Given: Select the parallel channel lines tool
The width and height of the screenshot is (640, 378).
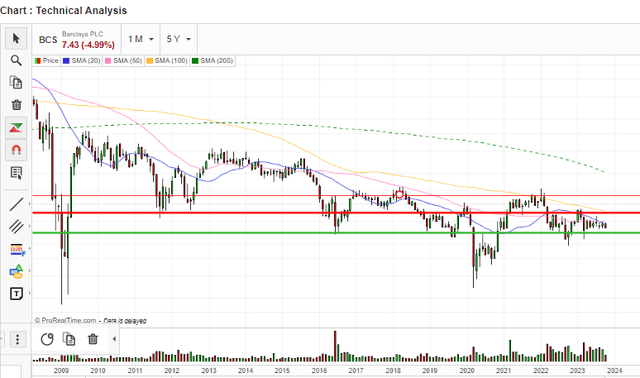Looking at the screenshot, I should (16, 226).
